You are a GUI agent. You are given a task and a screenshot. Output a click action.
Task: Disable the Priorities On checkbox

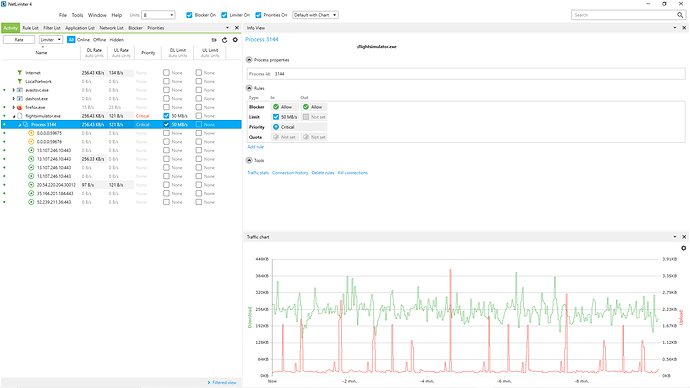click(x=258, y=15)
